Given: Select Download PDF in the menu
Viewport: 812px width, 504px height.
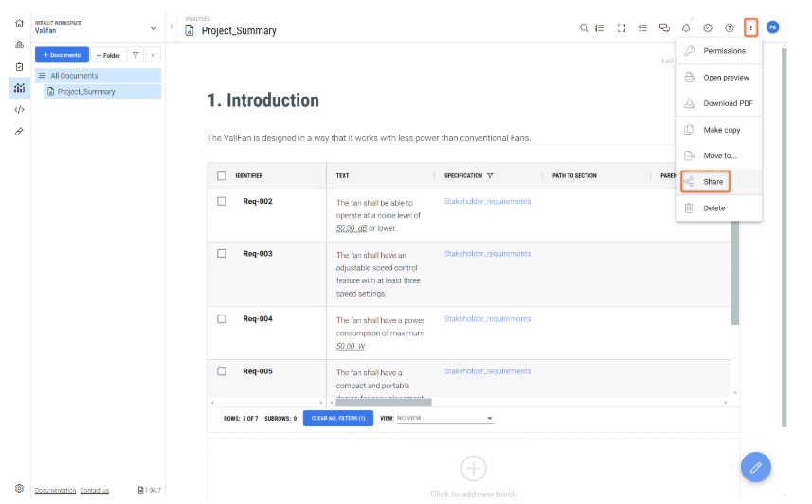Looking at the screenshot, I should point(727,103).
